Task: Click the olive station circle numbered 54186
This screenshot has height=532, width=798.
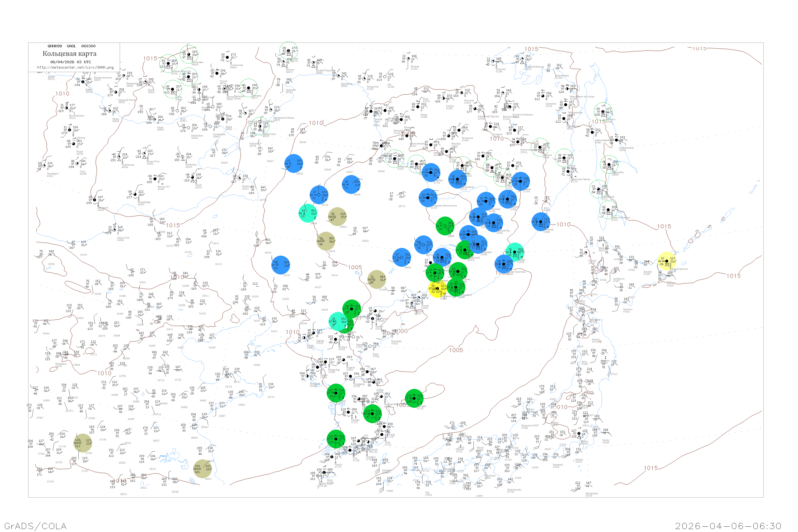Action: click(377, 280)
